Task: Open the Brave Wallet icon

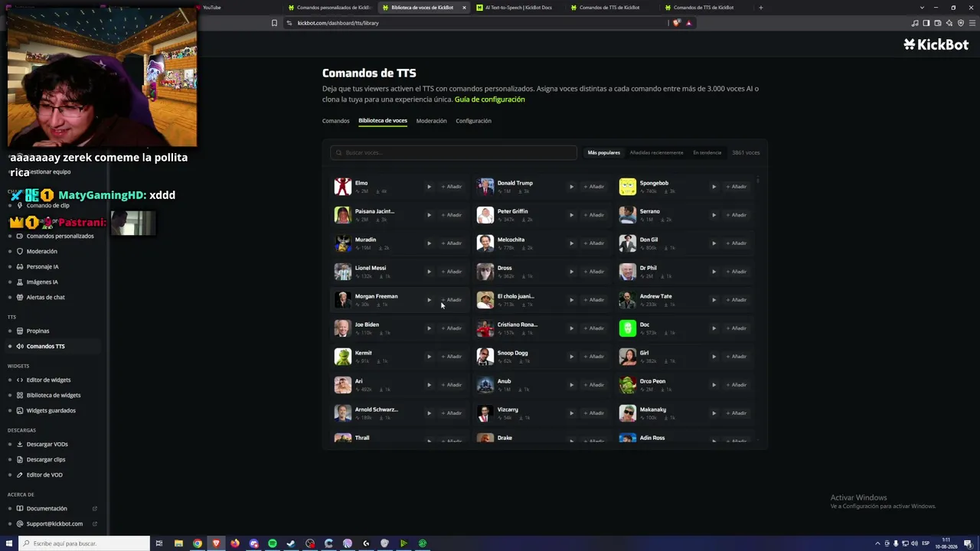Action: pyautogui.click(x=938, y=23)
